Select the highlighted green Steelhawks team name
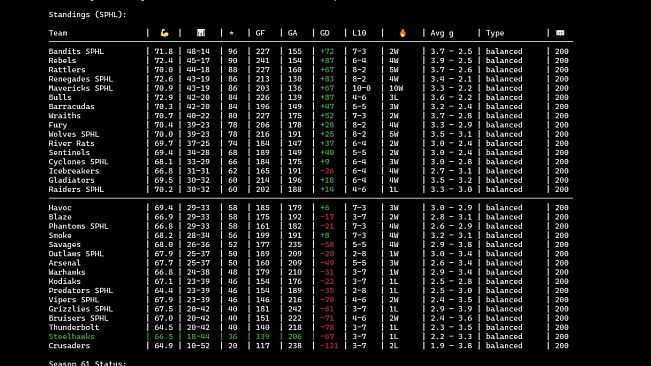Screen dimensions: 651x366 [x=71, y=337]
